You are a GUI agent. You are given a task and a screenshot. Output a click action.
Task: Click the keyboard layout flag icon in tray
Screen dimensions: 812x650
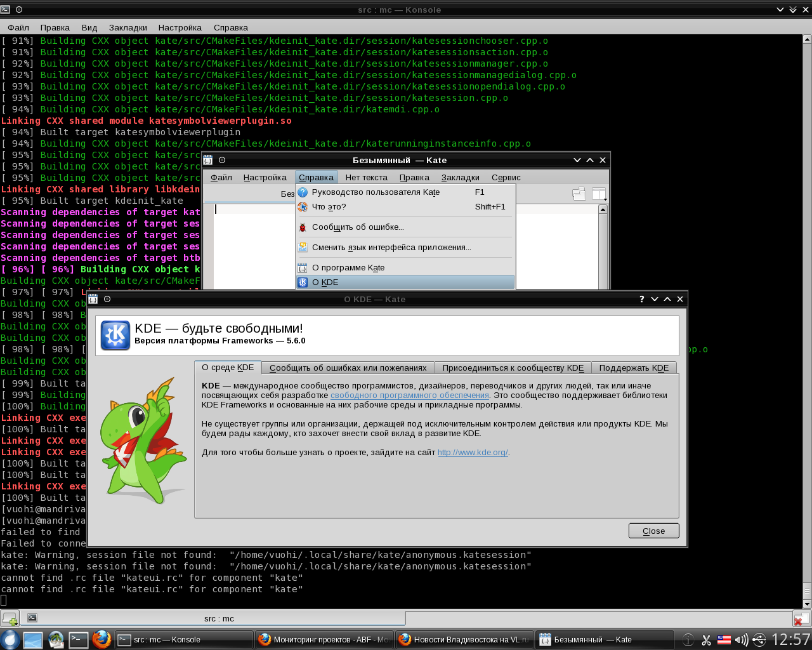pos(724,640)
